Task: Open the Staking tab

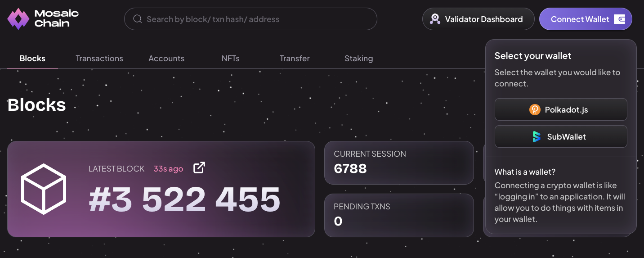Action: point(358,59)
